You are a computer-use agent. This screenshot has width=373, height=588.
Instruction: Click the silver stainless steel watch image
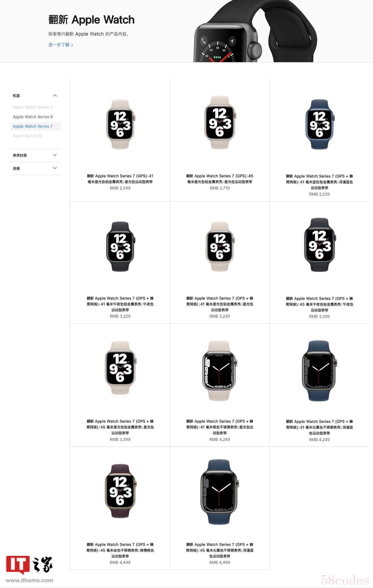click(x=220, y=371)
